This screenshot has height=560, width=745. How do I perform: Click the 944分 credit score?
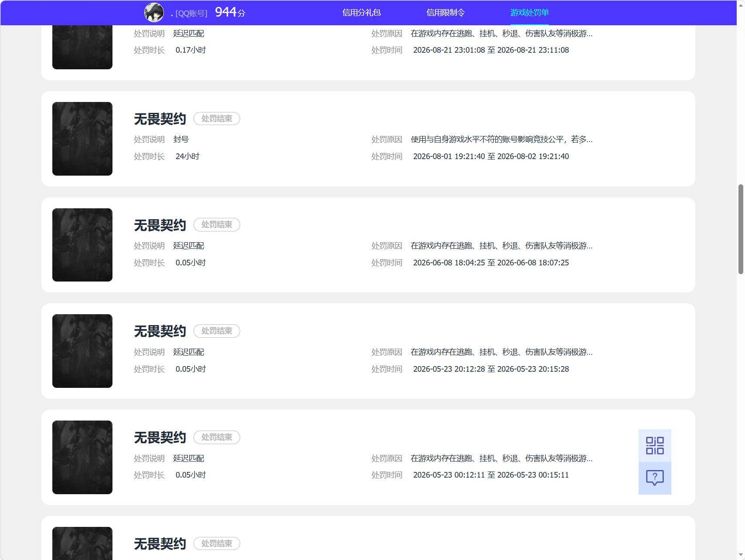[230, 12]
